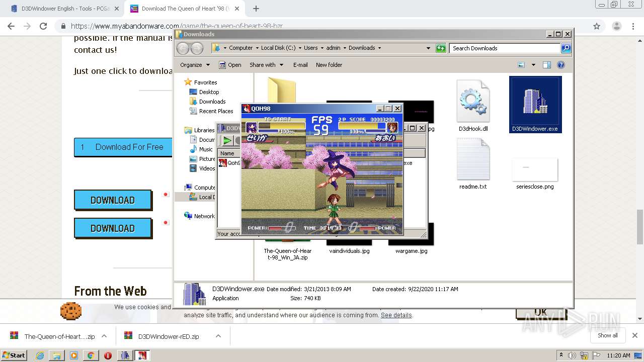
Task: Select Libraries in the navigation pane
Action: (x=204, y=130)
